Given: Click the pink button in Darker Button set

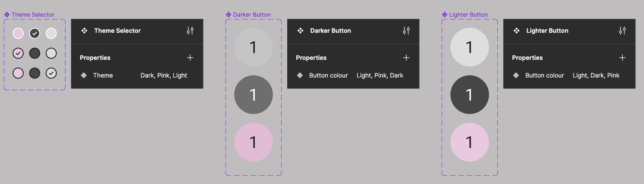Looking at the screenshot, I should pos(253,142).
